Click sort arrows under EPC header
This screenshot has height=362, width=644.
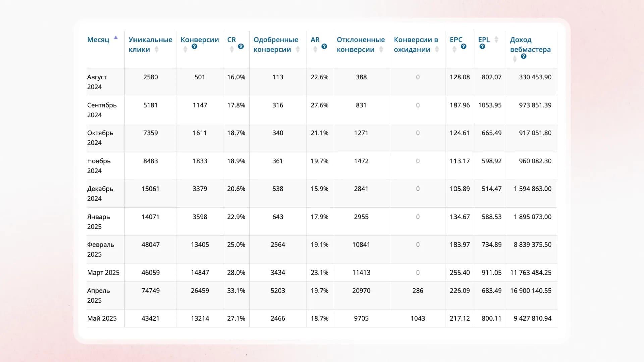point(454,50)
